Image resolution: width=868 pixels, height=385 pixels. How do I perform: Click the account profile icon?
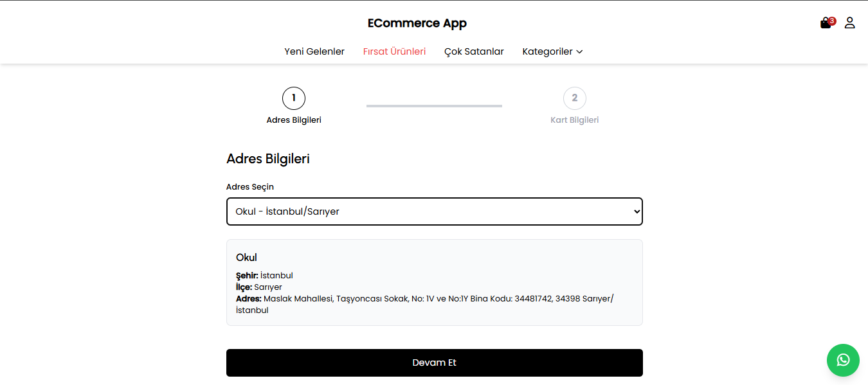click(850, 22)
